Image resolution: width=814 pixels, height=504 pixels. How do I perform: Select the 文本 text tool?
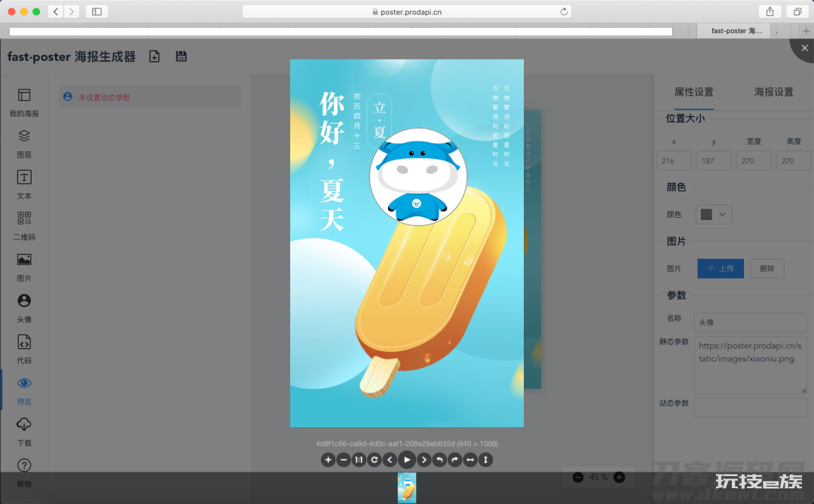click(24, 185)
